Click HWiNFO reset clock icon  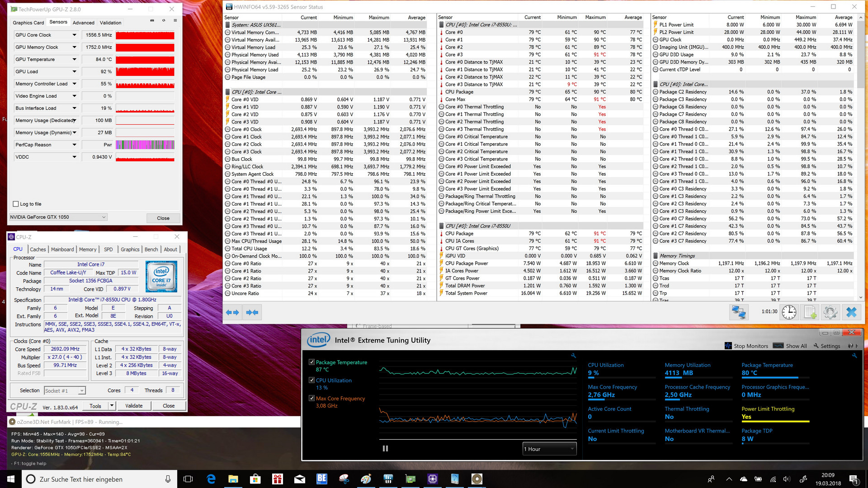point(789,312)
